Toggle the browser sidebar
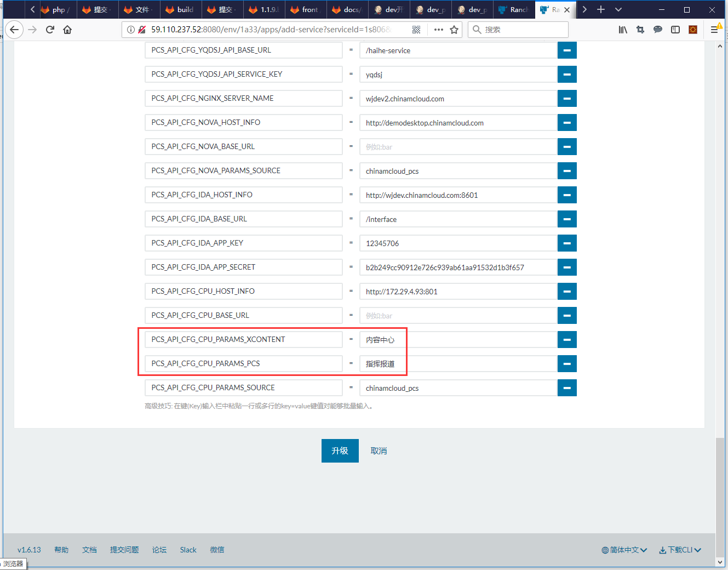The width and height of the screenshot is (728, 570). [x=675, y=30]
